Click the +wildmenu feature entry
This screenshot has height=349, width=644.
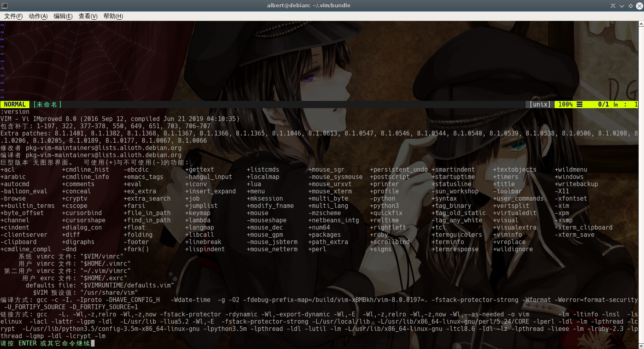(x=571, y=170)
